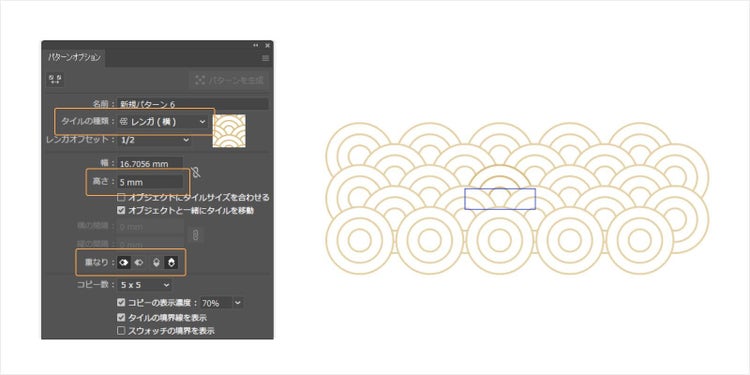Select the Pattern Tile tool icon
The height and width of the screenshot is (375, 750).
tap(55, 79)
